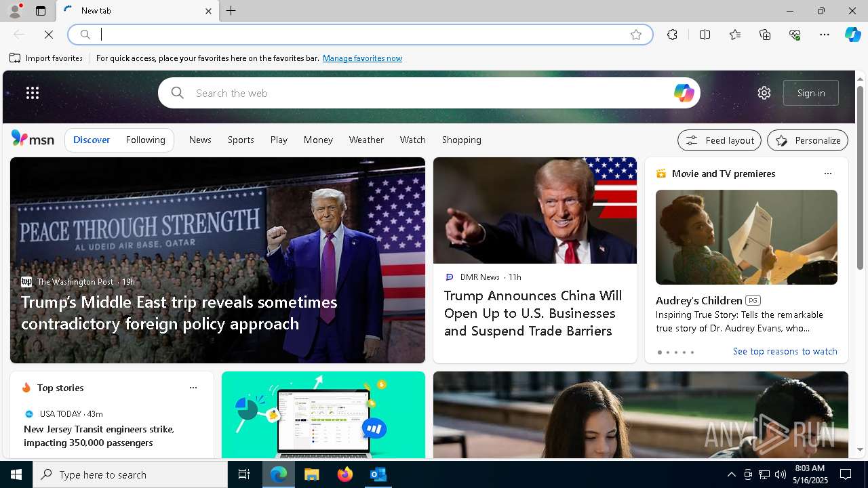Close the New tab tab

point(208,11)
